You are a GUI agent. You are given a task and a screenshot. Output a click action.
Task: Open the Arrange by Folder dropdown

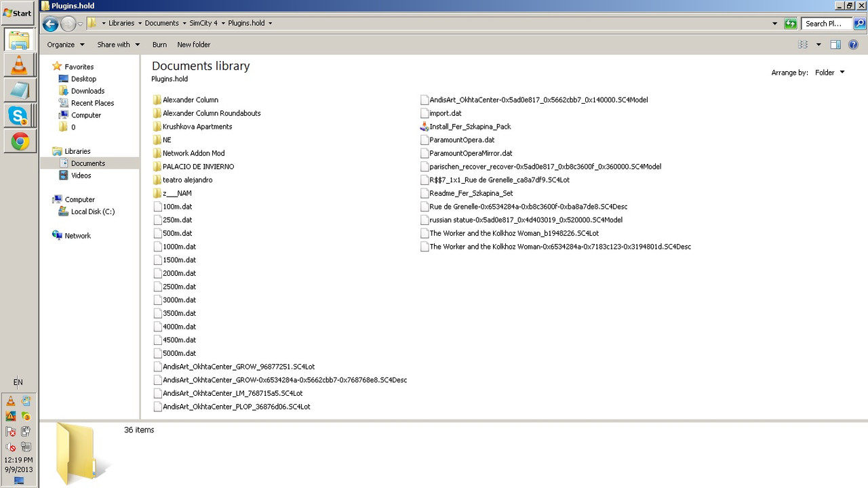coord(830,73)
